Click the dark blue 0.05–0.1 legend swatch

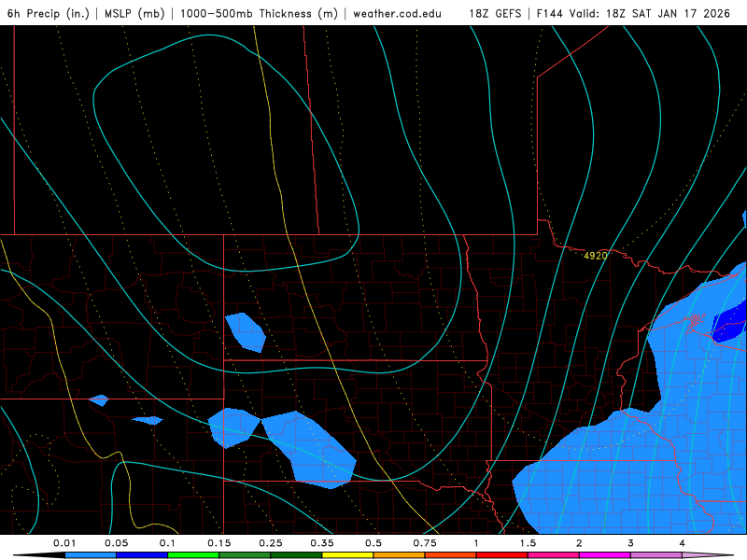pyautogui.click(x=142, y=555)
